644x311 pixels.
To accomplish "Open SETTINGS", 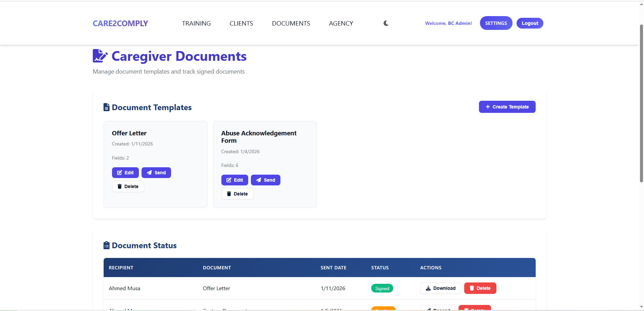I will pos(496,23).
